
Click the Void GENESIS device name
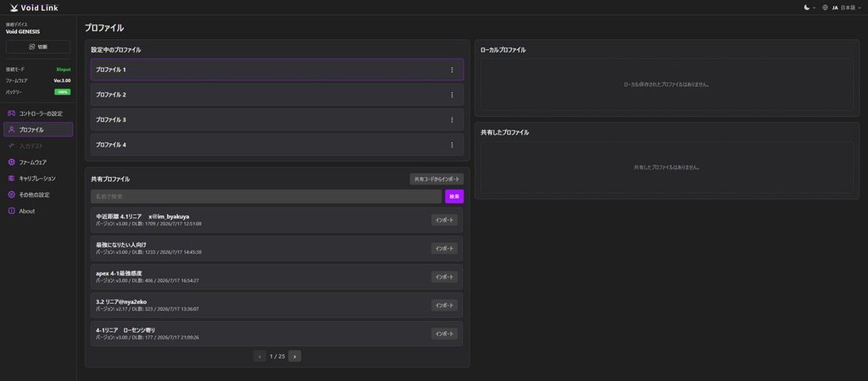click(23, 31)
